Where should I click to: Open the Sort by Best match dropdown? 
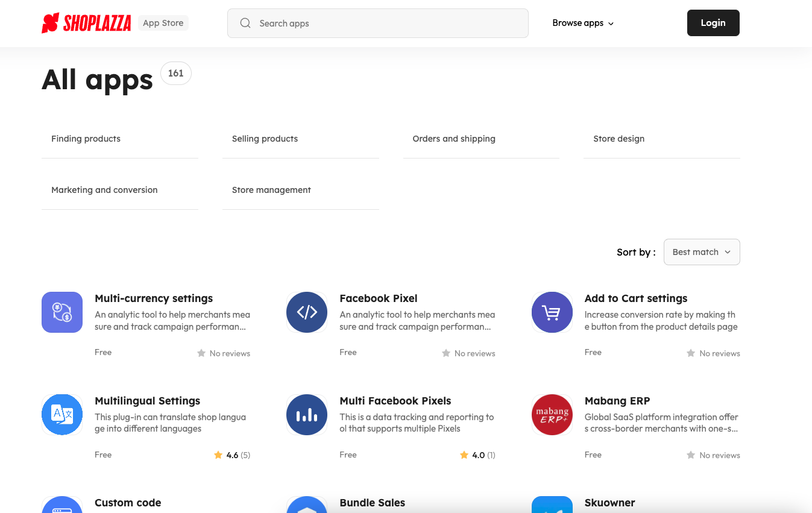point(701,252)
